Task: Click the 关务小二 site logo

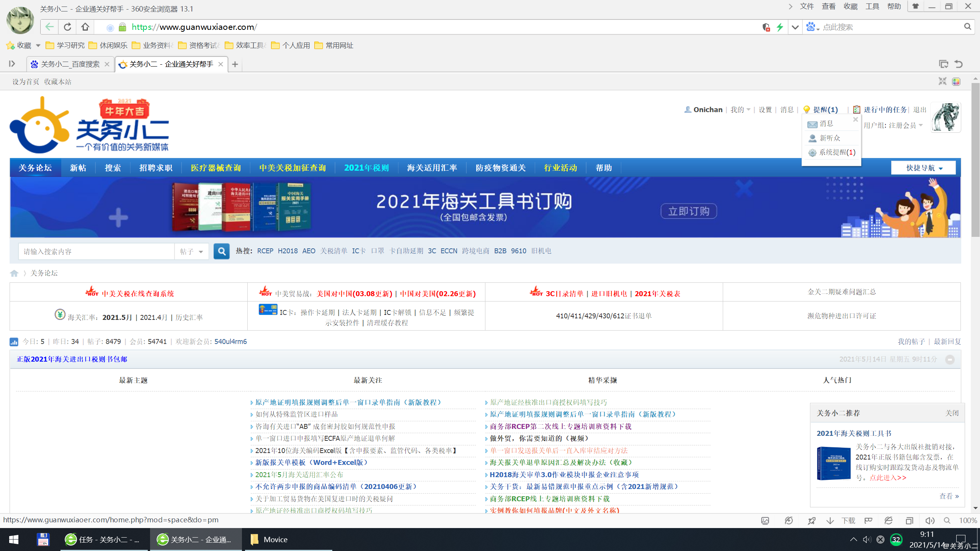Action: click(89, 126)
